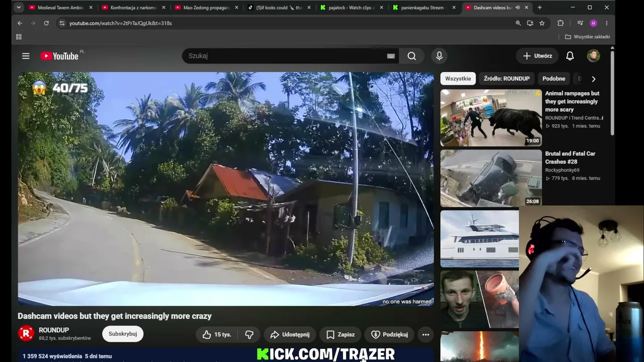Open the browser extensions puzzle icon
Screen dimensions: 644x362
click(x=560, y=23)
